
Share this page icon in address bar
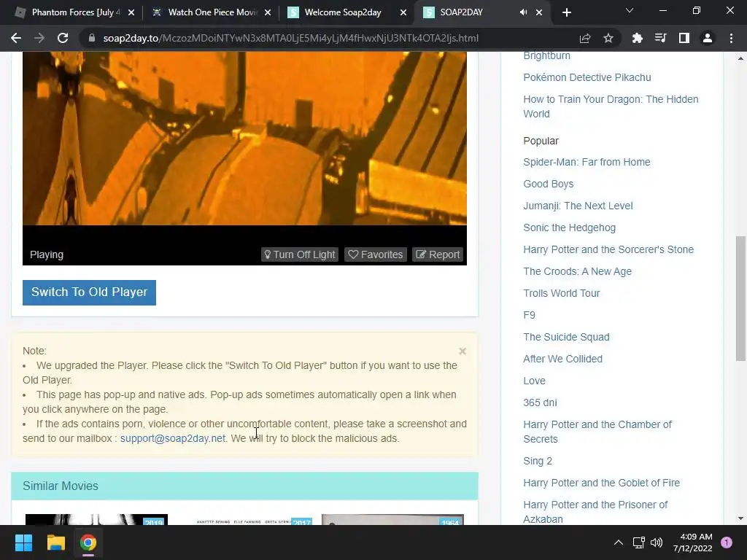pos(585,38)
